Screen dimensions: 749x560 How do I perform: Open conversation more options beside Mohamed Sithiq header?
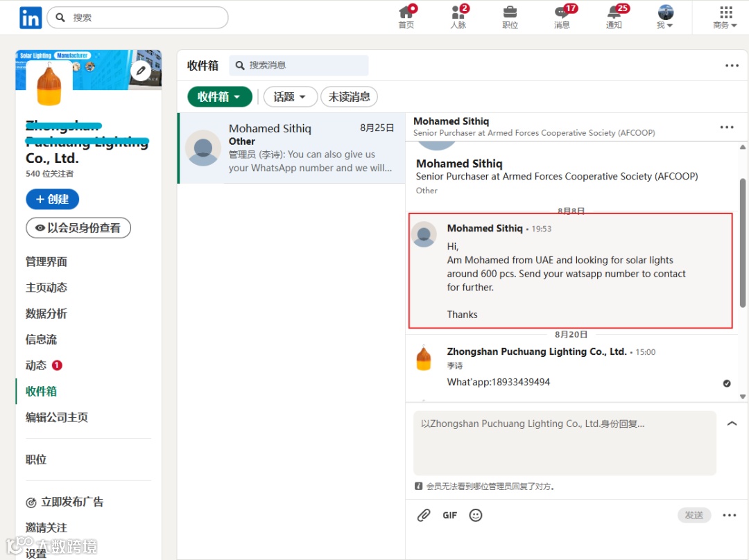(x=727, y=127)
